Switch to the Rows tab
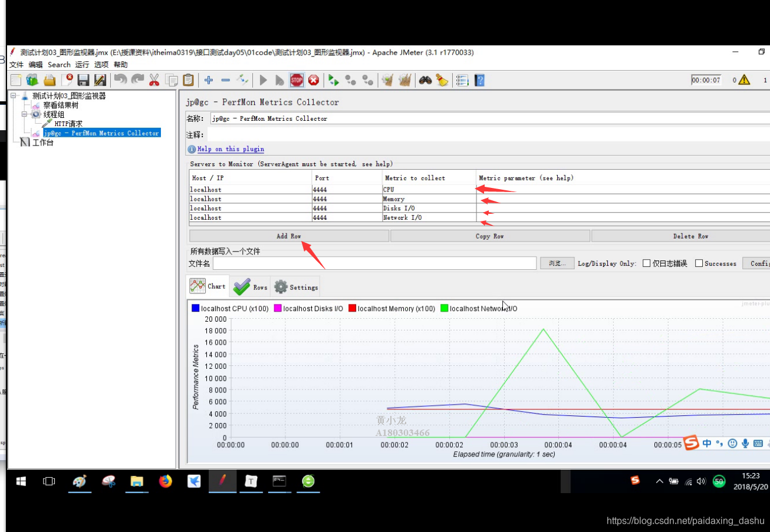770x532 pixels. pyautogui.click(x=251, y=287)
